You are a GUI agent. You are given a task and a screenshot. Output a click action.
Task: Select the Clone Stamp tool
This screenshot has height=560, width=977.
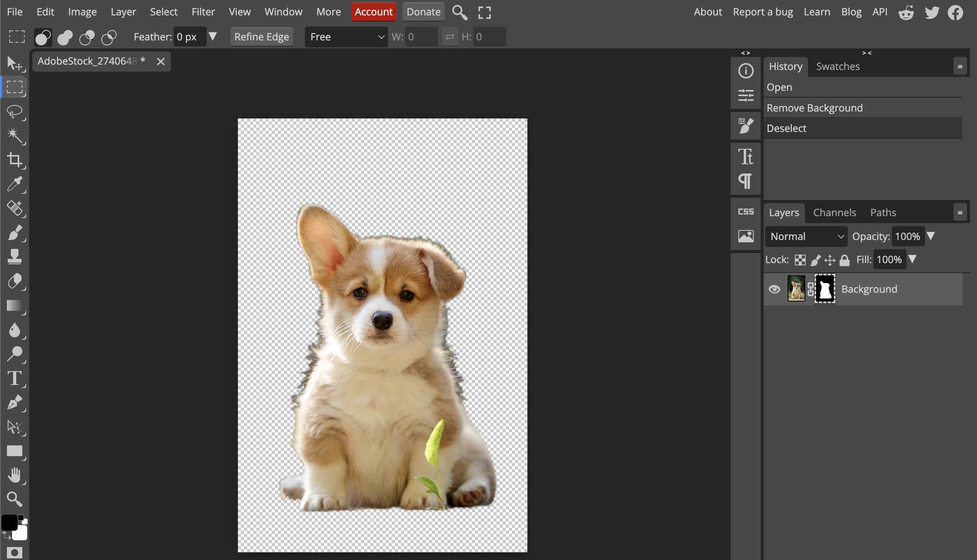(x=15, y=257)
